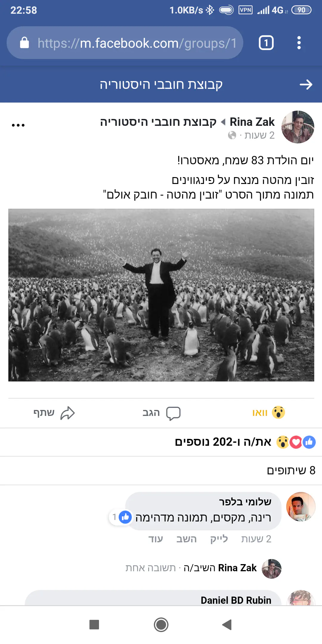Tap the comment speech bubble icon
The width and height of the screenshot is (322, 644).
pos(173,414)
